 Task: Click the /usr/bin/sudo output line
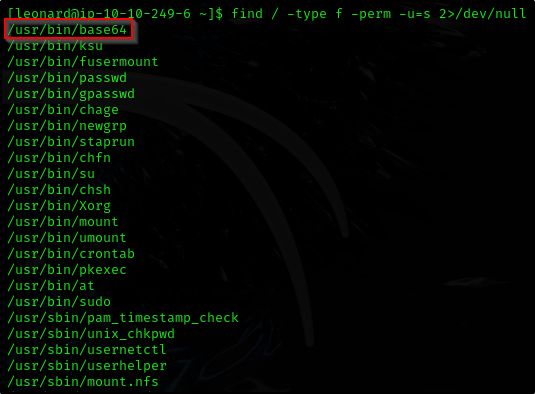point(59,302)
